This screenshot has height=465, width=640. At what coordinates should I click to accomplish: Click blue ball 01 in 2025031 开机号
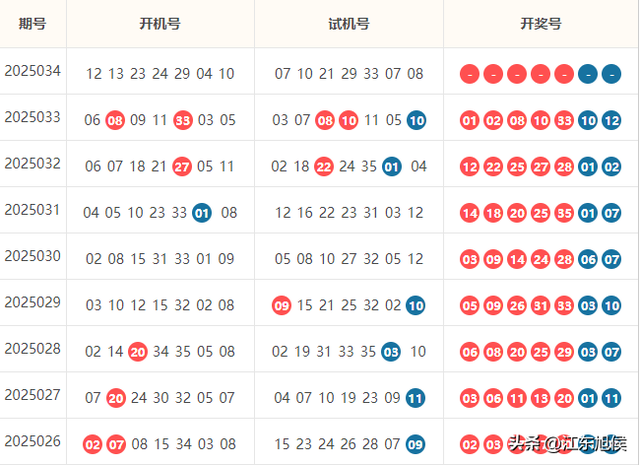pos(202,213)
